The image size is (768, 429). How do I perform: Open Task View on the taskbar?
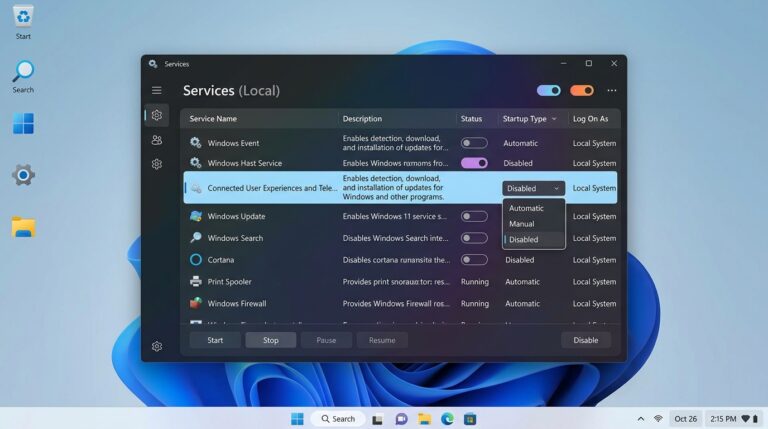[377, 419]
